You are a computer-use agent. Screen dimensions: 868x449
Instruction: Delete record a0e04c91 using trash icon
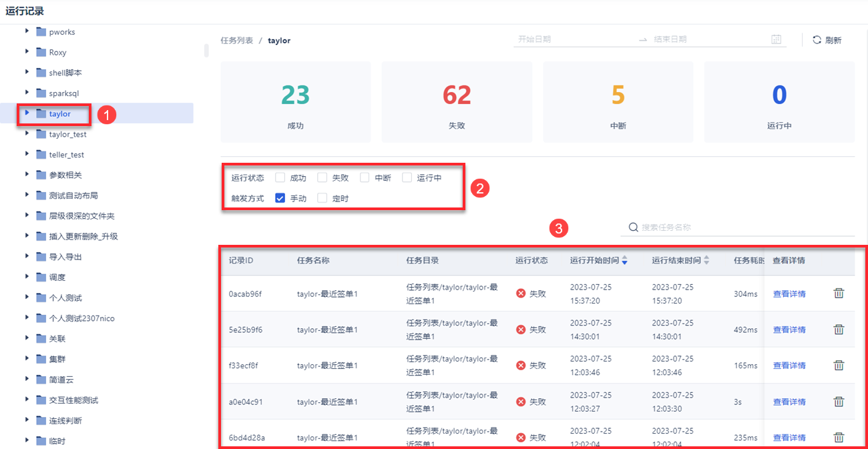pyautogui.click(x=839, y=401)
